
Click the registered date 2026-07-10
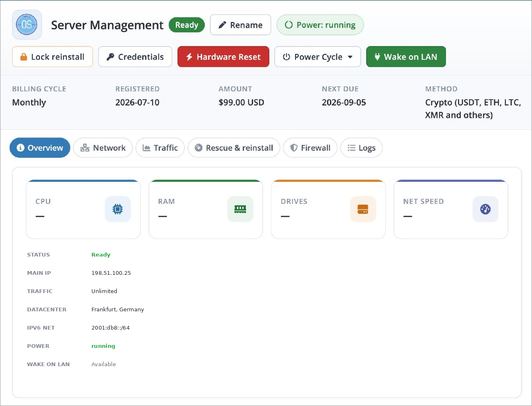(137, 103)
